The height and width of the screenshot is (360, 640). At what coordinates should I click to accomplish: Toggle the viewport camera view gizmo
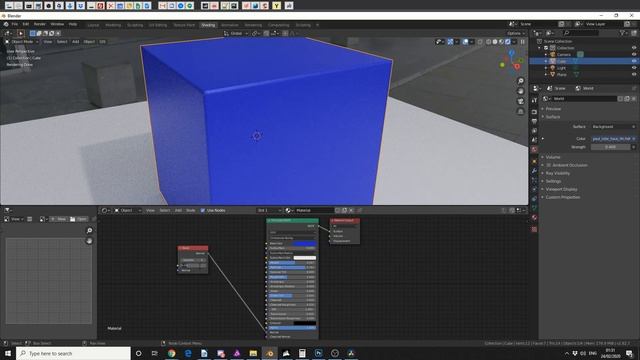(x=520, y=101)
